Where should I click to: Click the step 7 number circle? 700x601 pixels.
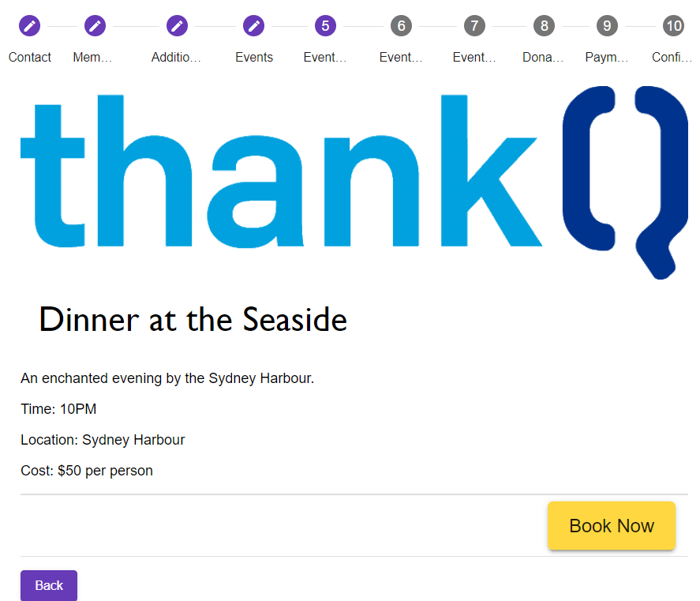point(474,26)
